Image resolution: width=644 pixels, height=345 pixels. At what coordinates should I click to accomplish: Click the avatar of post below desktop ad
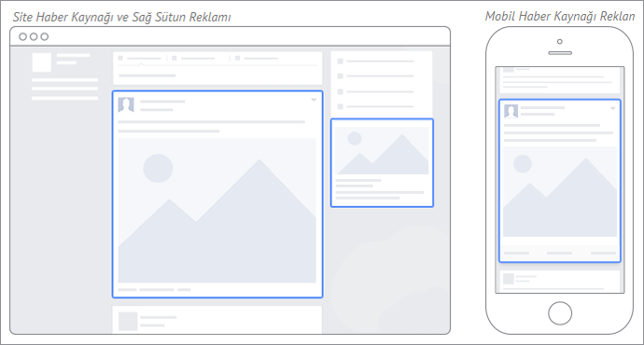tap(128, 321)
